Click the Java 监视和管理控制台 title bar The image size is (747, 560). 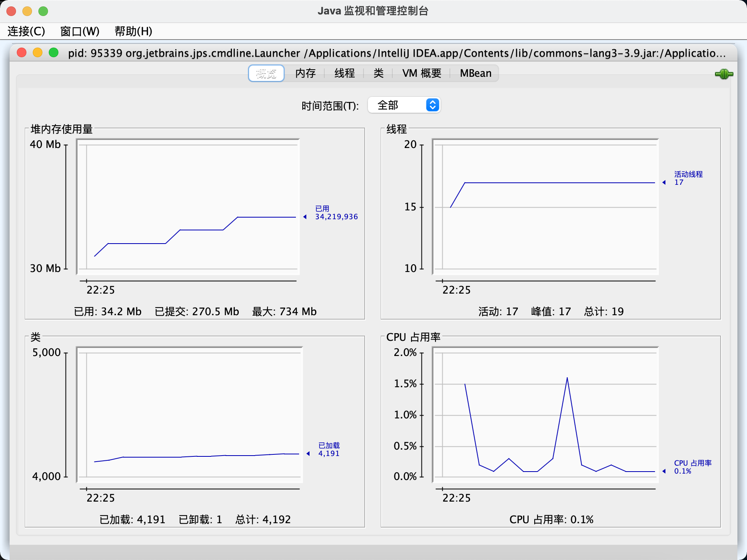(373, 11)
